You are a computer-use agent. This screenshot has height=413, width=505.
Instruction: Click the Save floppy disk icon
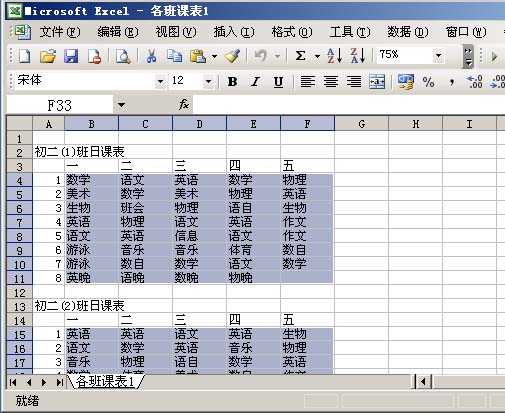[71, 56]
